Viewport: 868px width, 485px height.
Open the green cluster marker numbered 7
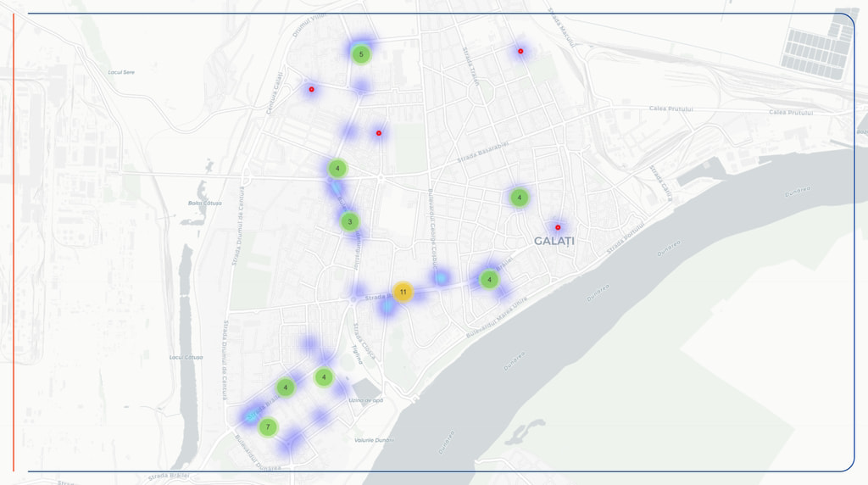[268, 426]
